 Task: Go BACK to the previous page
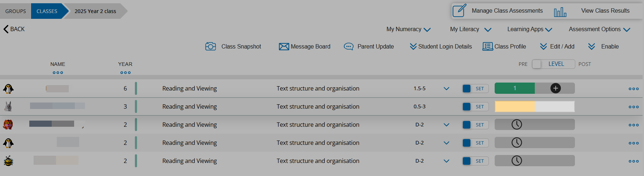(x=14, y=29)
